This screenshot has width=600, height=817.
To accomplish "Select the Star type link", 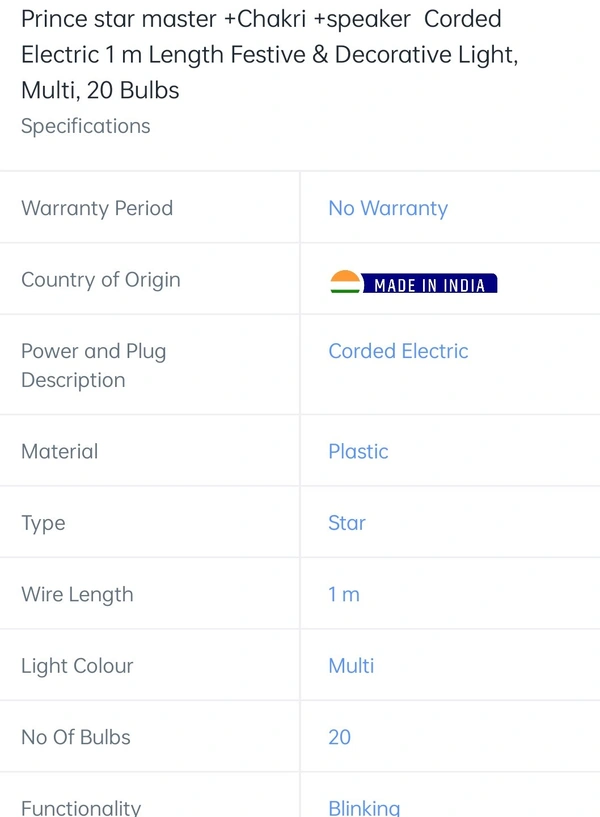I will point(347,523).
